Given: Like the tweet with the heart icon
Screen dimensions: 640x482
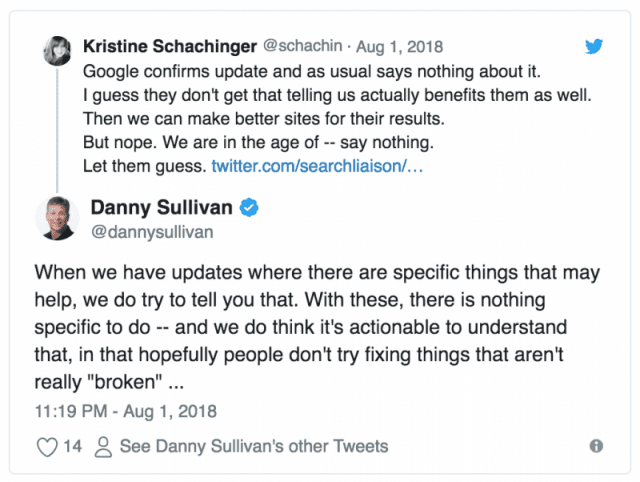Looking at the screenshot, I should click(x=47, y=446).
